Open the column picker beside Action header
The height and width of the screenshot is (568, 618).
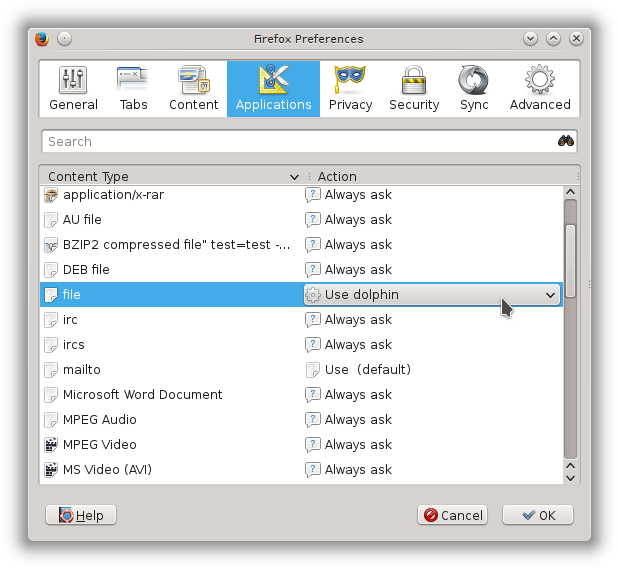click(x=578, y=176)
